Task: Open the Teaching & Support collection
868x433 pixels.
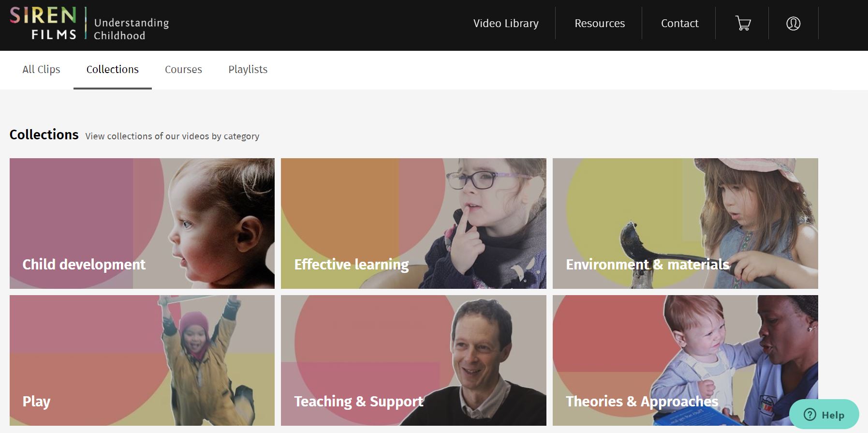Action: [x=413, y=360]
